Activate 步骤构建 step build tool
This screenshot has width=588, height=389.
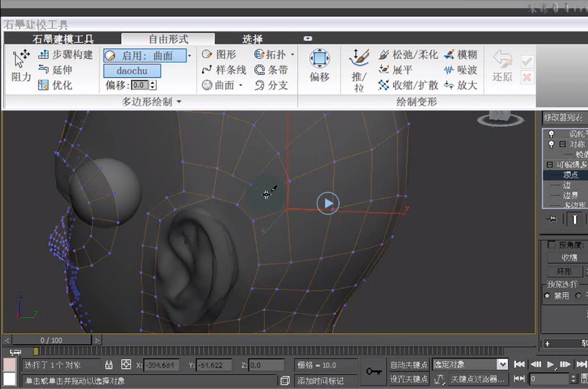coord(65,55)
